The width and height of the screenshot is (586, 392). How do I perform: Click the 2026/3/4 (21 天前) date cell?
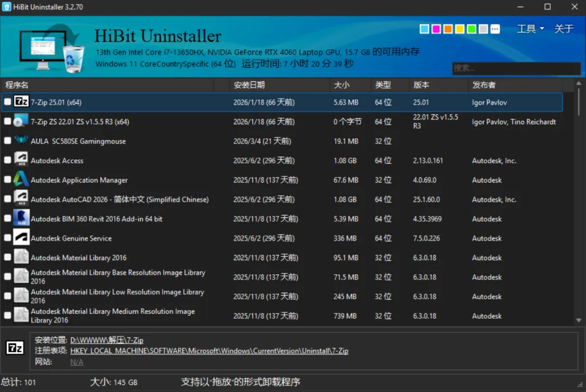(262, 141)
